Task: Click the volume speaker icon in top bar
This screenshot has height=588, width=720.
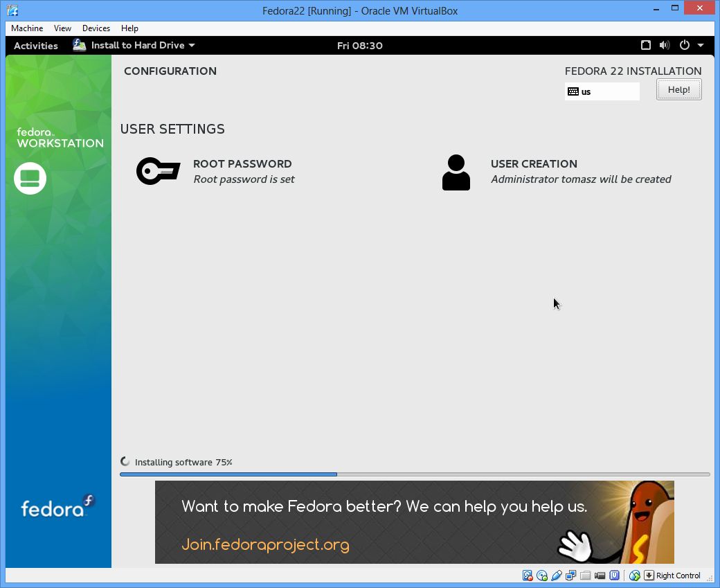Action: 665,45
